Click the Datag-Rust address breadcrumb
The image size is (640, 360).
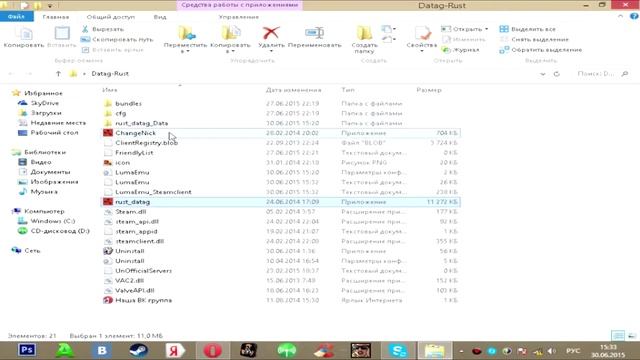(x=110, y=73)
